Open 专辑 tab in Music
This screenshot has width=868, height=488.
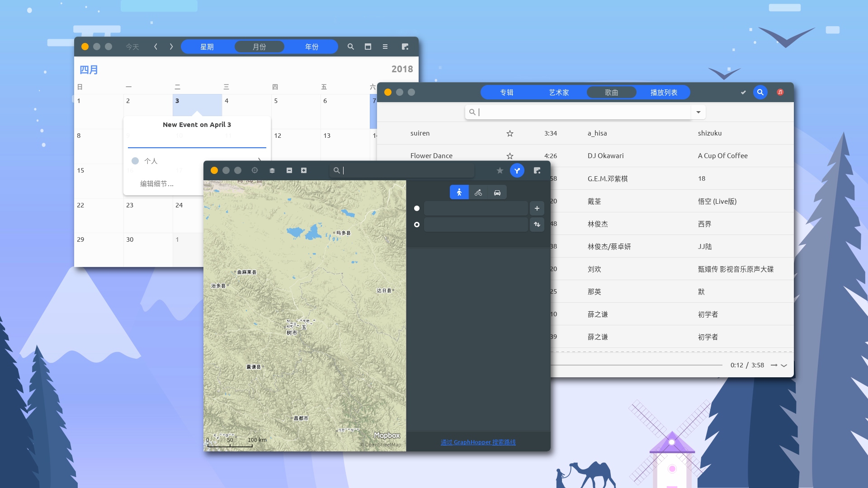507,92
